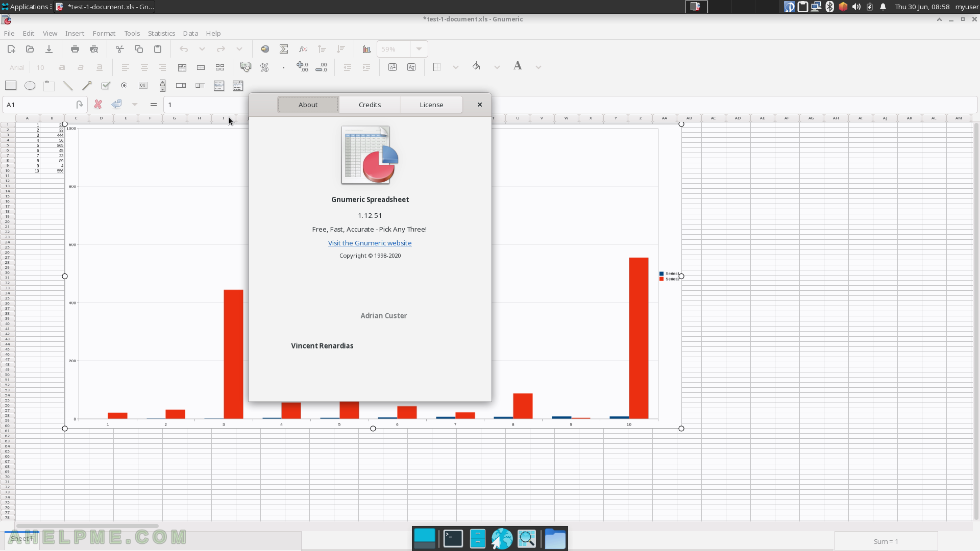Create a new workbook with New icon
980x551 pixels.
pyautogui.click(x=11, y=49)
